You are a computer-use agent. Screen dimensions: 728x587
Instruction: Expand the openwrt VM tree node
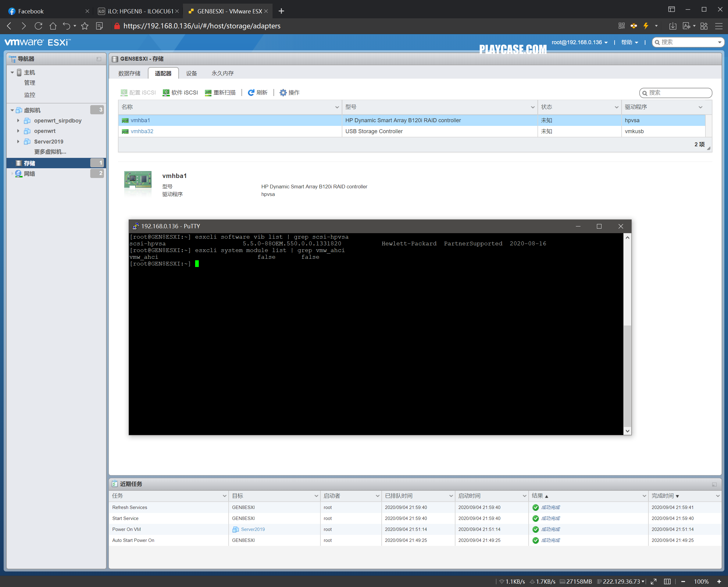click(x=18, y=131)
